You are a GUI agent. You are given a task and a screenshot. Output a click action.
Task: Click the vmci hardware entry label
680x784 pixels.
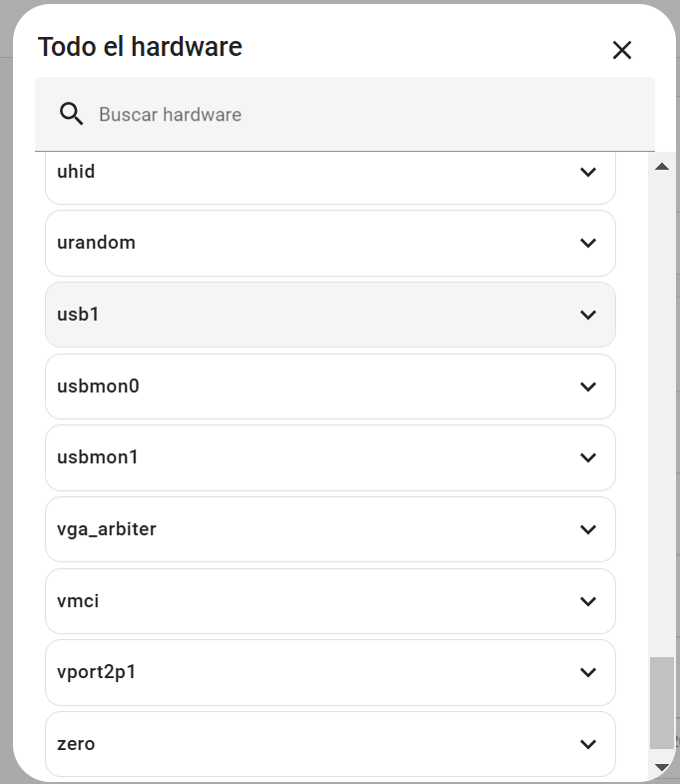(78, 601)
